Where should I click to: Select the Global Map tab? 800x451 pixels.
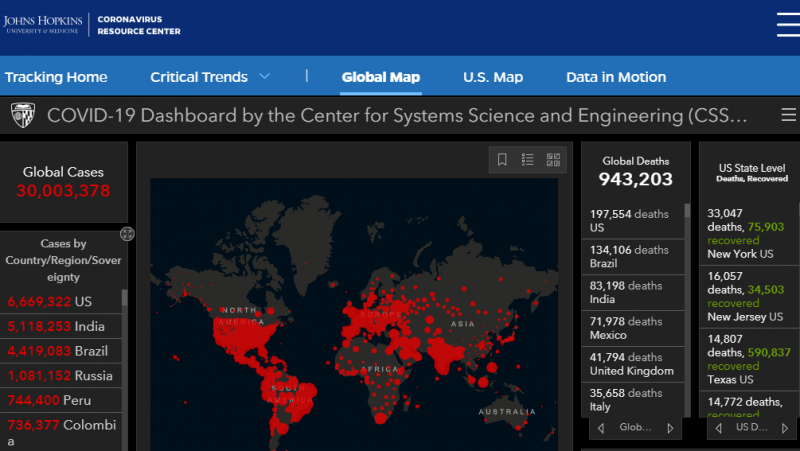point(381,77)
